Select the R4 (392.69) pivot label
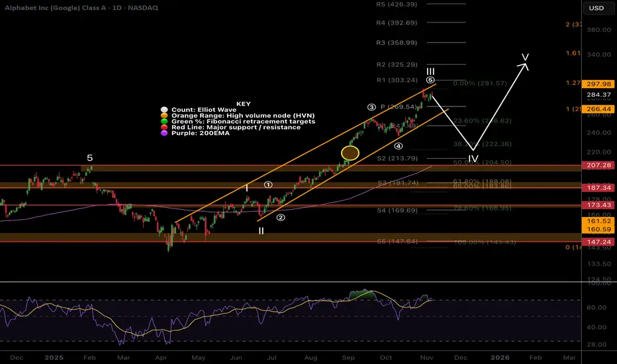617x364 pixels. click(397, 23)
